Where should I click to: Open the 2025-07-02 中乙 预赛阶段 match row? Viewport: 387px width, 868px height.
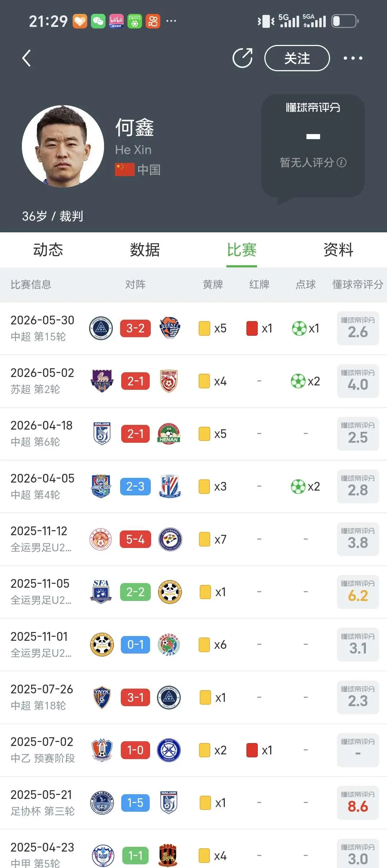[193, 750]
